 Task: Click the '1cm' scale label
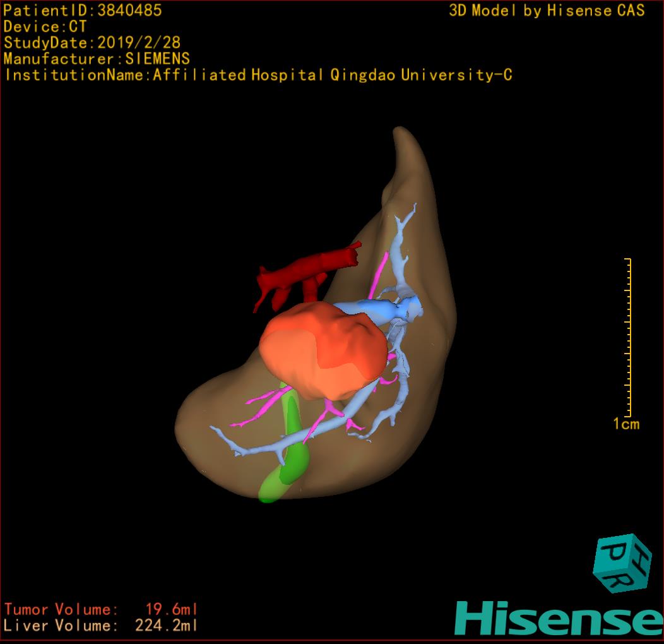point(626,424)
